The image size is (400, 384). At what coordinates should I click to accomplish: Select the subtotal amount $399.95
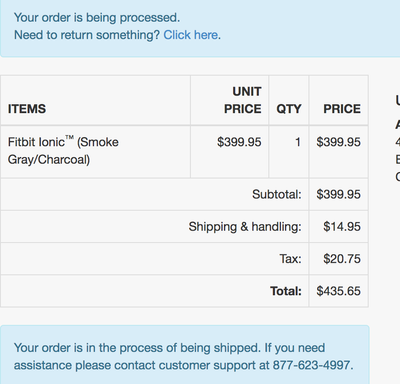coord(338,194)
